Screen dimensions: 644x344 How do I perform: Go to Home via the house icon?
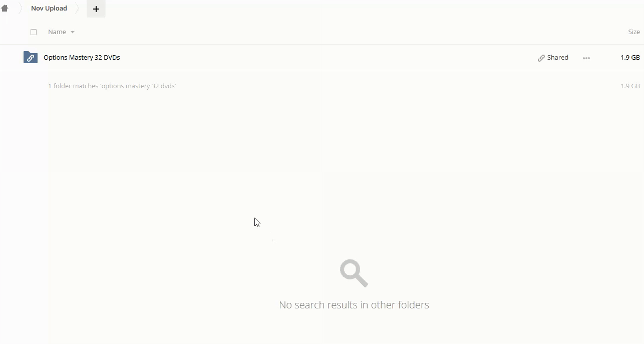point(5,8)
